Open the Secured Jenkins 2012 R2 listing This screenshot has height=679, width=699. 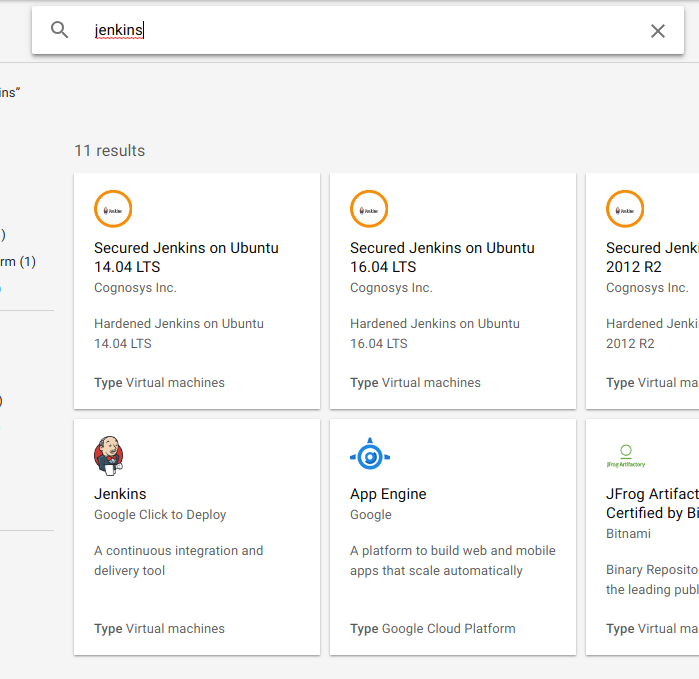click(652, 257)
